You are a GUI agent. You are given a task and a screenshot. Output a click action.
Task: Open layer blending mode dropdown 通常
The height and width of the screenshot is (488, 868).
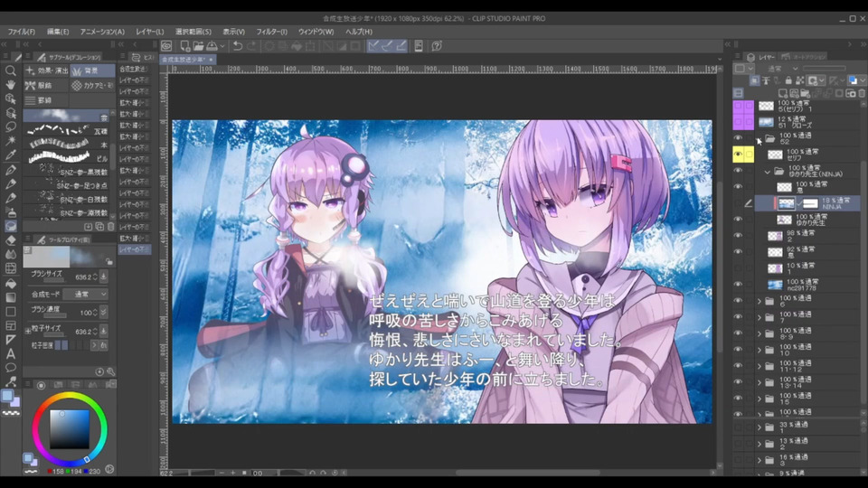pos(782,69)
